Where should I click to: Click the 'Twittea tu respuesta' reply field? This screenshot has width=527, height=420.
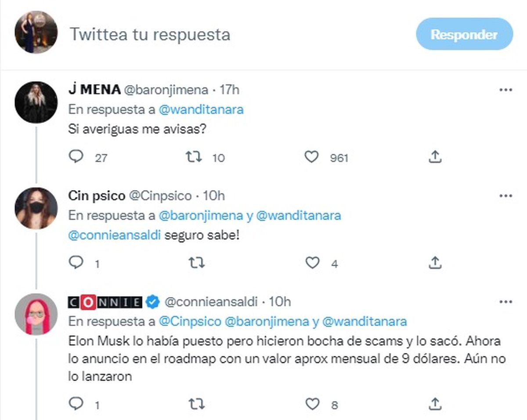(150, 34)
